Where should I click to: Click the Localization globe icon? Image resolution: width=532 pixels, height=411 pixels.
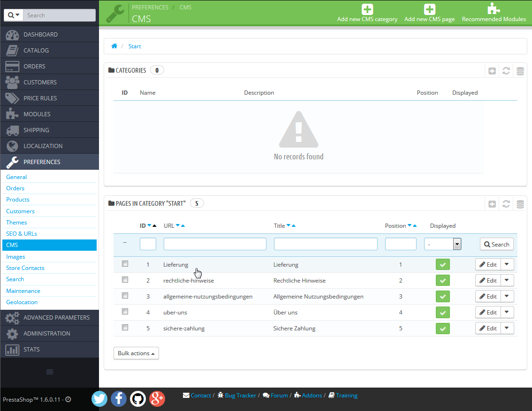[x=12, y=146]
